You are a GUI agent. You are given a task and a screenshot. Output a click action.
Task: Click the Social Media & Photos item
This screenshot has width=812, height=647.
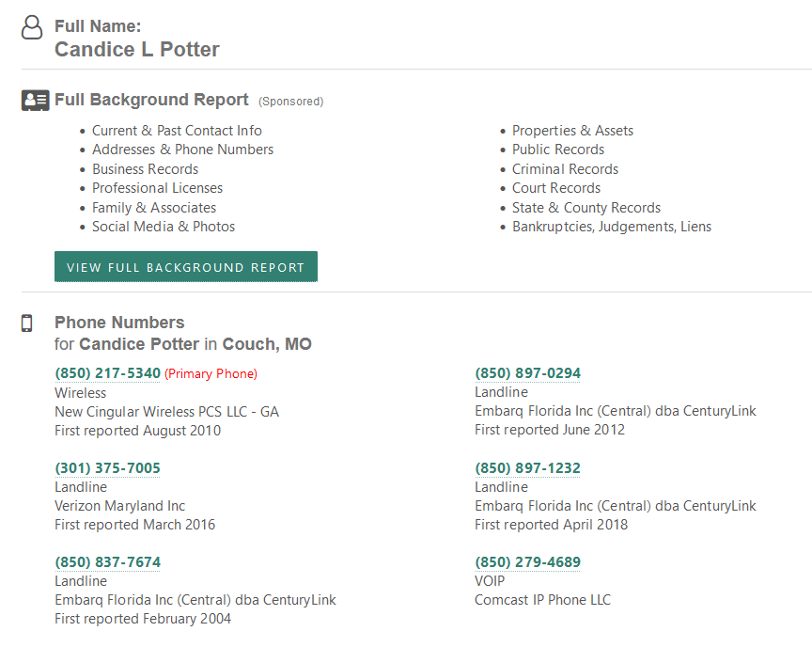click(164, 227)
